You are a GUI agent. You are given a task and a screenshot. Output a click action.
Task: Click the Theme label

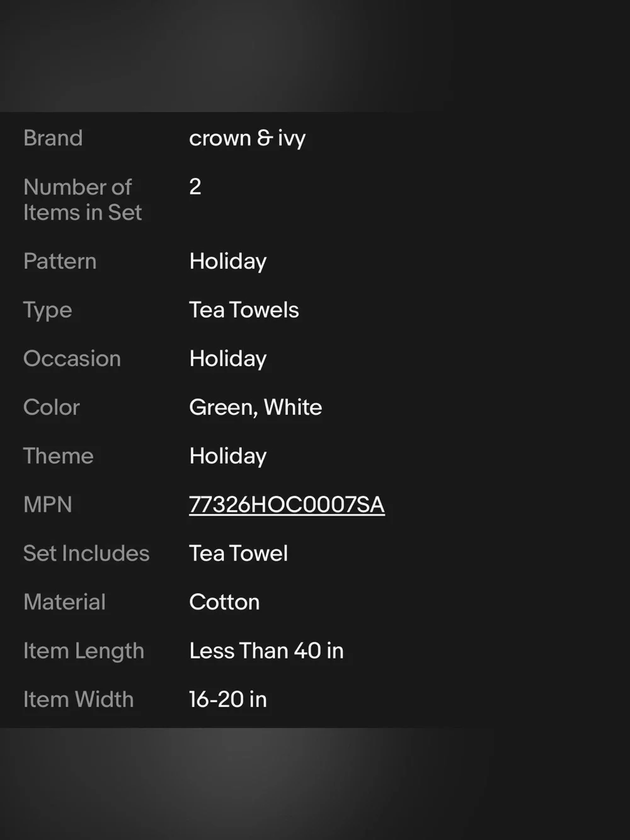pos(58,456)
